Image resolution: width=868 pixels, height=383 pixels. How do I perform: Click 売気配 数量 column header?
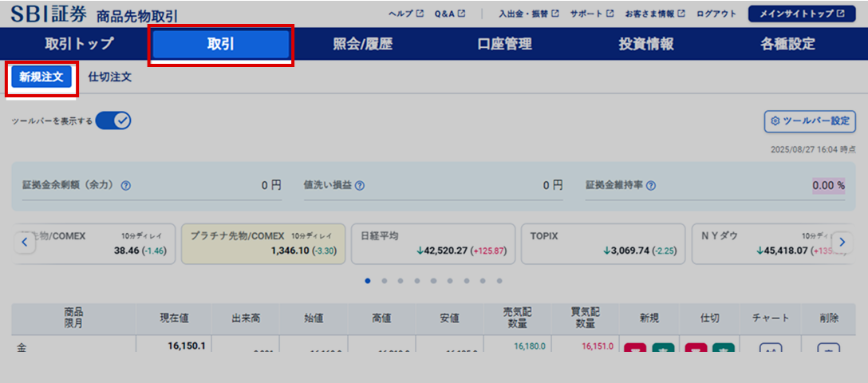click(518, 318)
